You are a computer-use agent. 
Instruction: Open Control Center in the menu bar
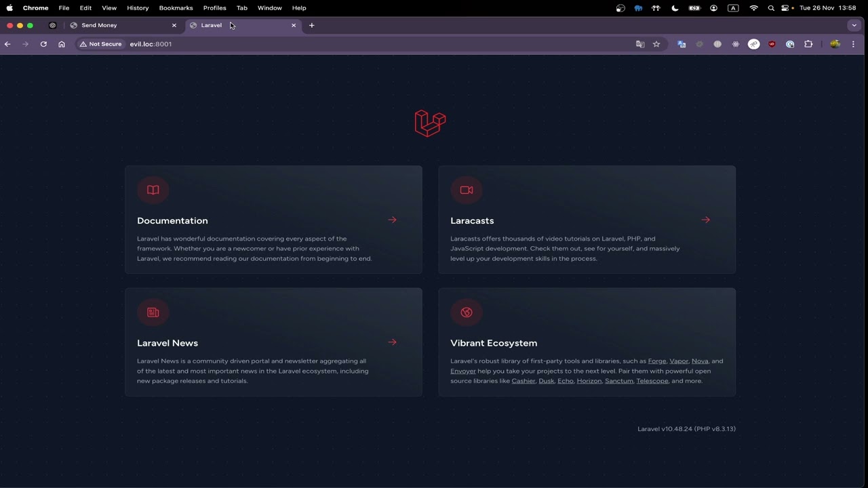pos(786,8)
